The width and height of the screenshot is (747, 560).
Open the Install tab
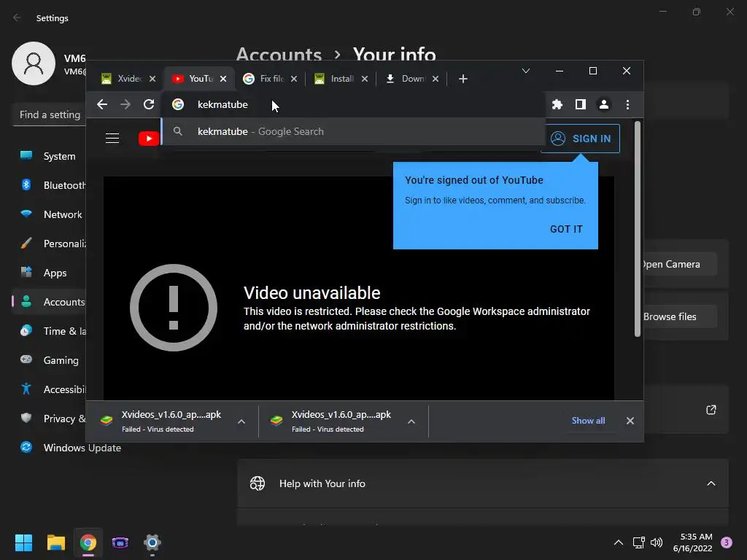(335, 79)
